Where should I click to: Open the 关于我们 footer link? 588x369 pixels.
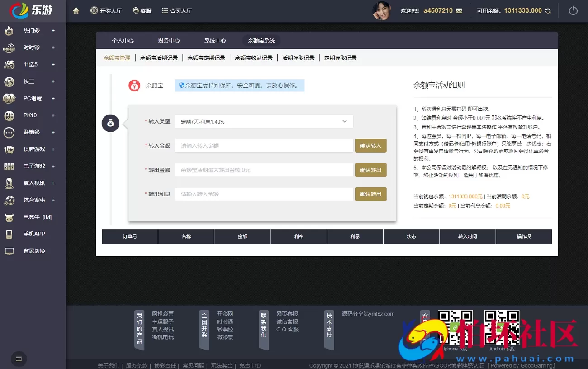(109, 365)
